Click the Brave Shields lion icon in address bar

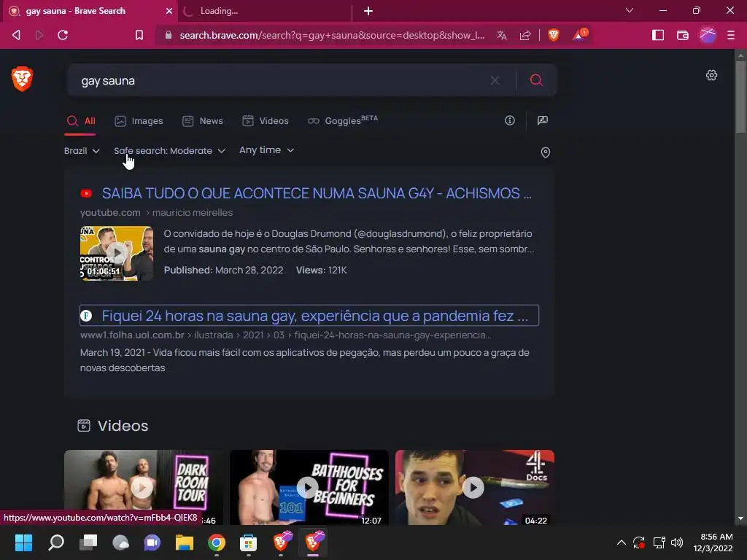point(554,35)
